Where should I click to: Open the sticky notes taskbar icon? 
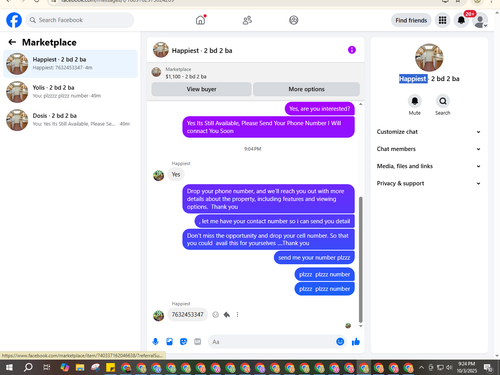[x=110, y=368]
